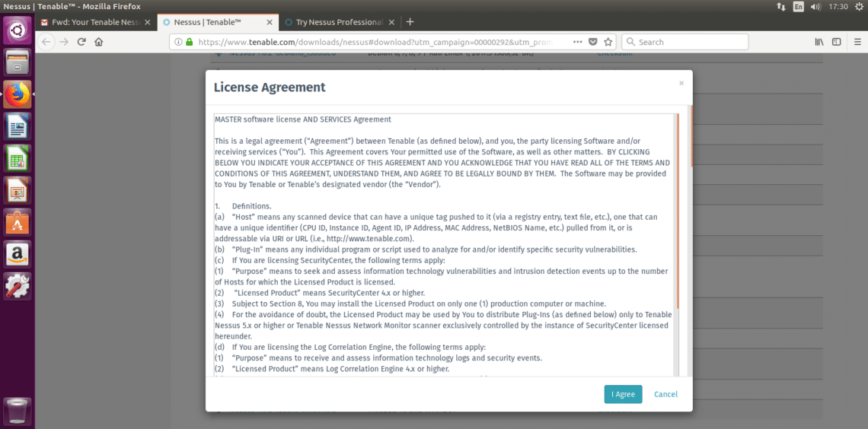
Task: Close the License Agreement dialog with X
Action: point(681,84)
